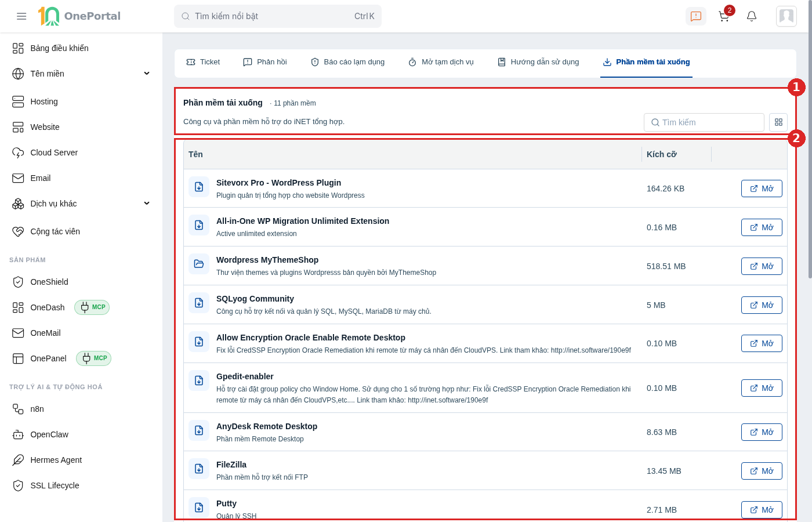Select the "FileZilla" title text
This screenshot has width=812, height=522.
(x=231, y=465)
